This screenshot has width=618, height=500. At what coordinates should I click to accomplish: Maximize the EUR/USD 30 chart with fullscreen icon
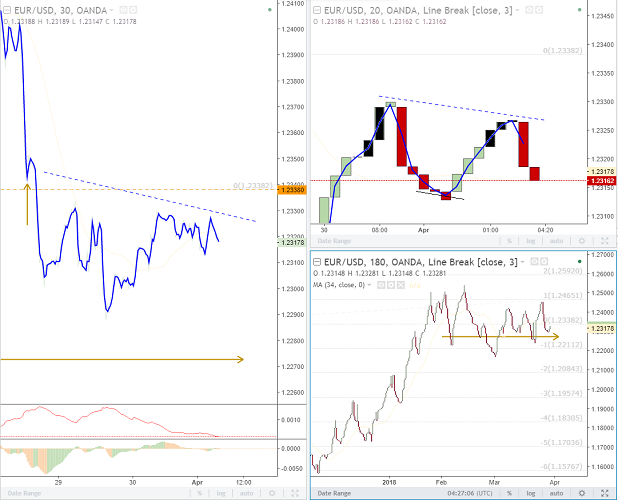click(294, 493)
